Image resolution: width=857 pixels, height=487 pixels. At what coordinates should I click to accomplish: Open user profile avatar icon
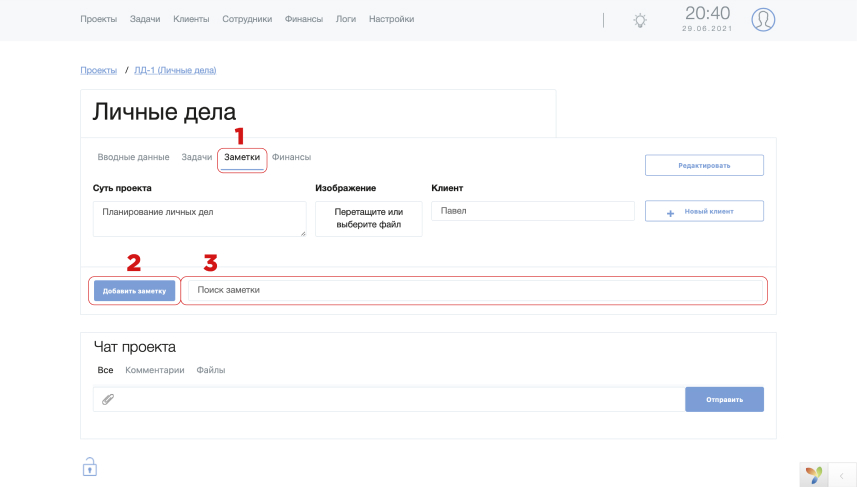[763, 20]
